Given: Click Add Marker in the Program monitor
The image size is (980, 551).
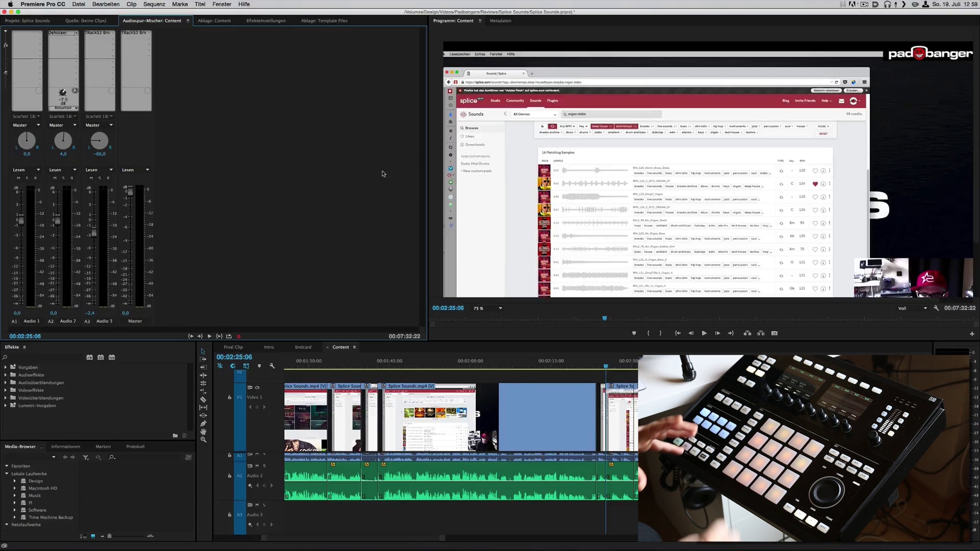Looking at the screenshot, I should pos(634,333).
